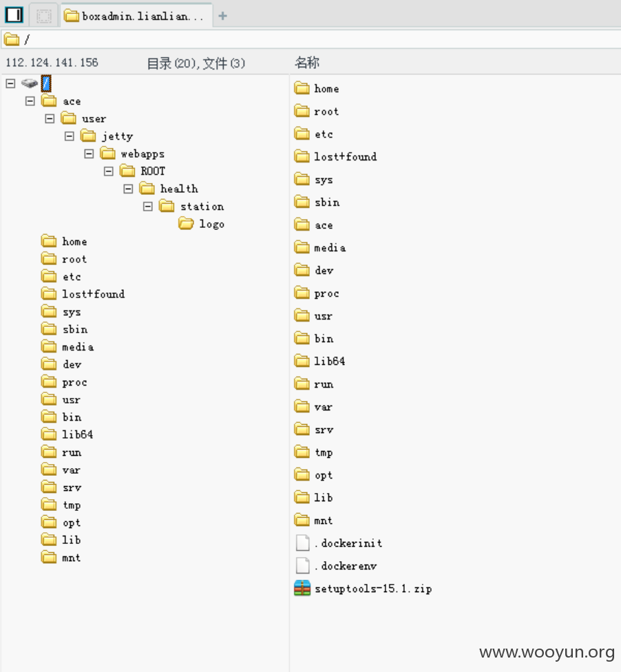The image size is (621, 672).
Task: Open ace folder icon in file list
Action: tap(302, 224)
